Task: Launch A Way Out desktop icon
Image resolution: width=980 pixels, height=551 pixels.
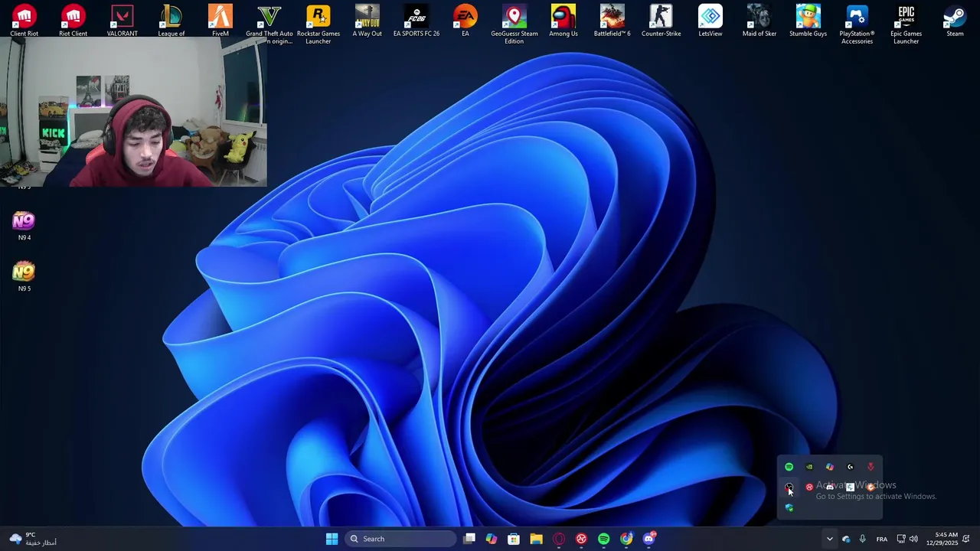Action: point(367,21)
